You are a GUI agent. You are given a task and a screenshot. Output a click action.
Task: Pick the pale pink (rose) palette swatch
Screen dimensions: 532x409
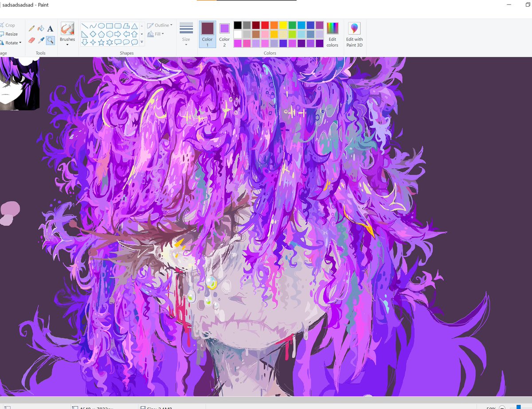[265, 34]
